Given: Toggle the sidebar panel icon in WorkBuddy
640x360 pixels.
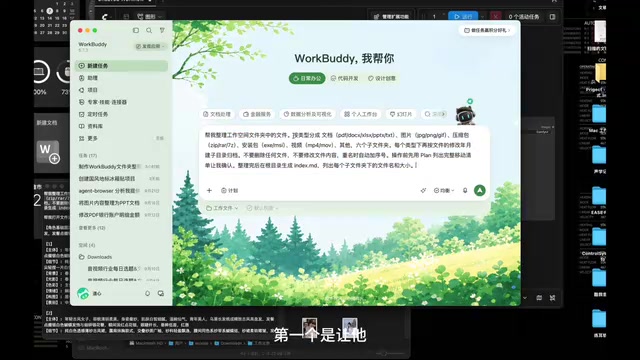Looking at the screenshot, I should pos(136,31).
